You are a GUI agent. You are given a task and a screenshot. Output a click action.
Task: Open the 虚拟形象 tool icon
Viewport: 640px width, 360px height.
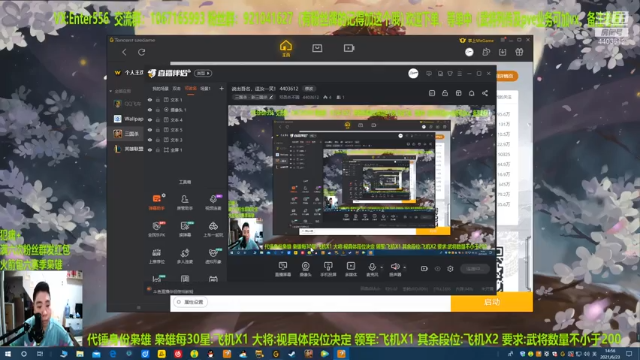pos(213,256)
